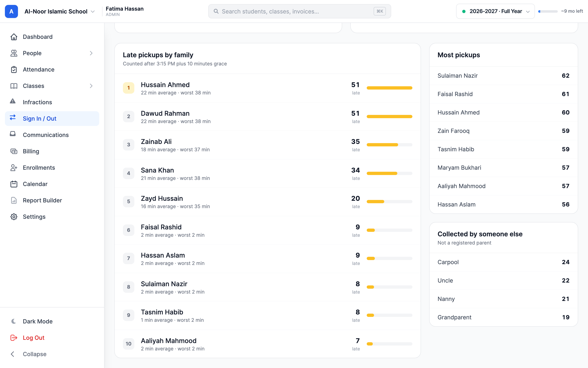Click the Infractions warning triangle icon

point(13,101)
